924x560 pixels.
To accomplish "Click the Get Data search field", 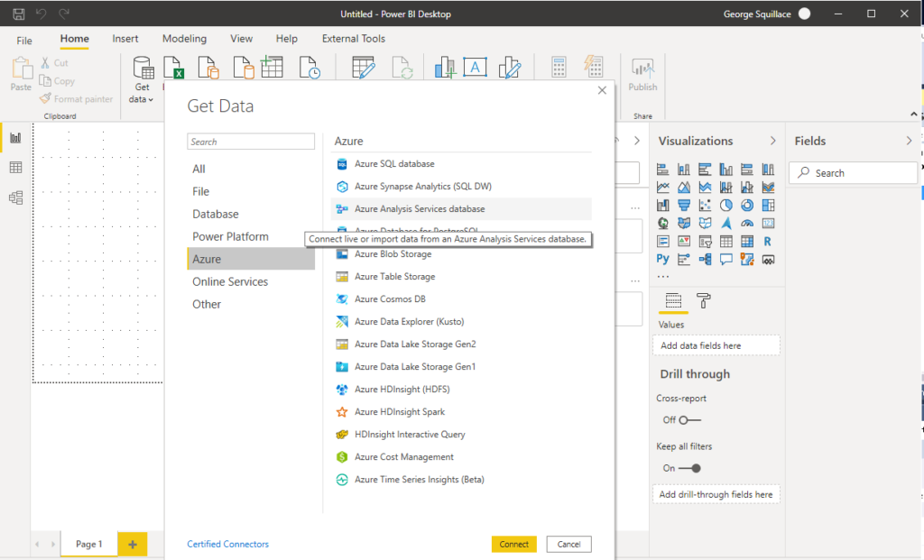I will [251, 142].
